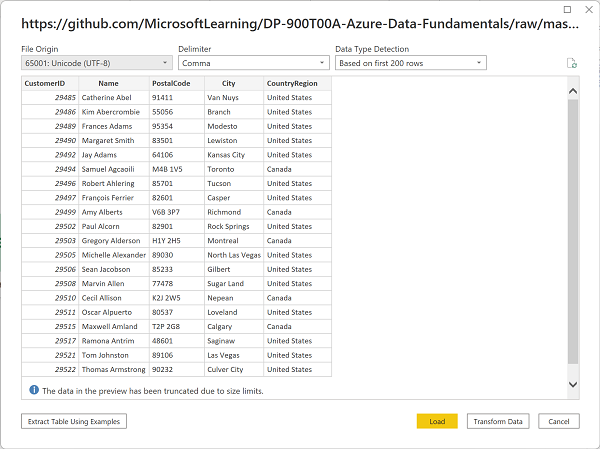Viewport: 600px width, 449px height.
Task: Click the city cell Kansas City
Action: [234, 155]
